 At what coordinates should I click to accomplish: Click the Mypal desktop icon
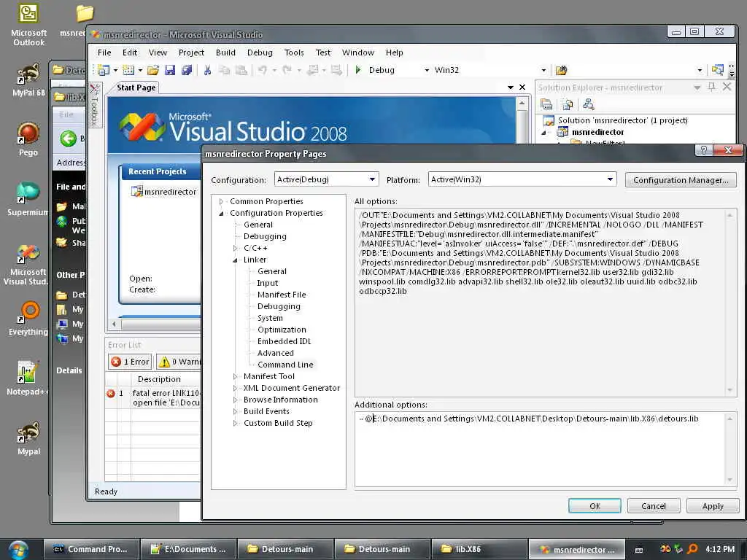point(28,438)
